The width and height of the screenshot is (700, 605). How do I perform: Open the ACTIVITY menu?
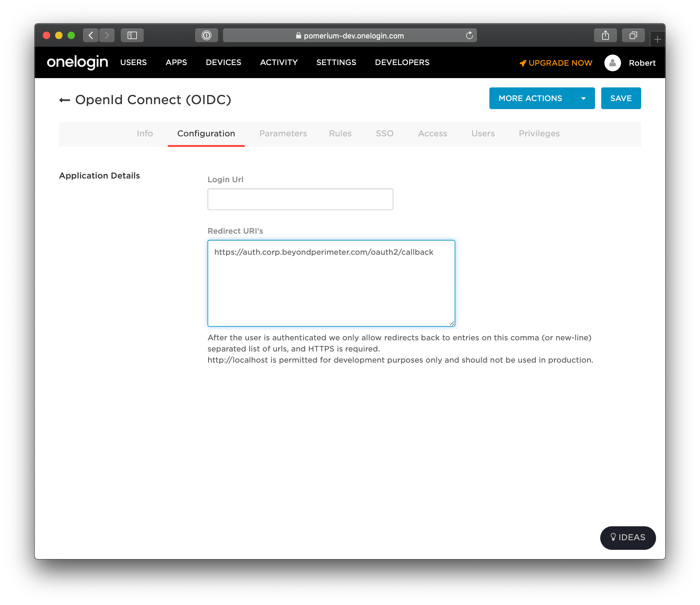tap(279, 63)
